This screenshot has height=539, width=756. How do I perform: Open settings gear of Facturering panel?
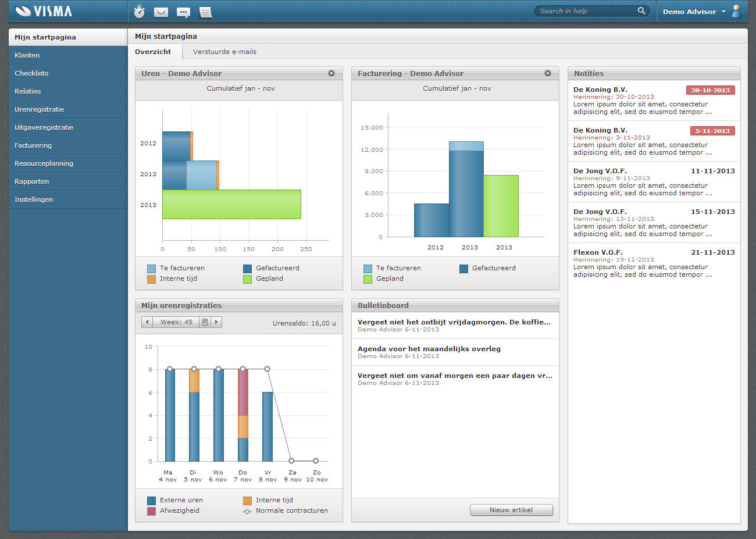pos(548,73)
